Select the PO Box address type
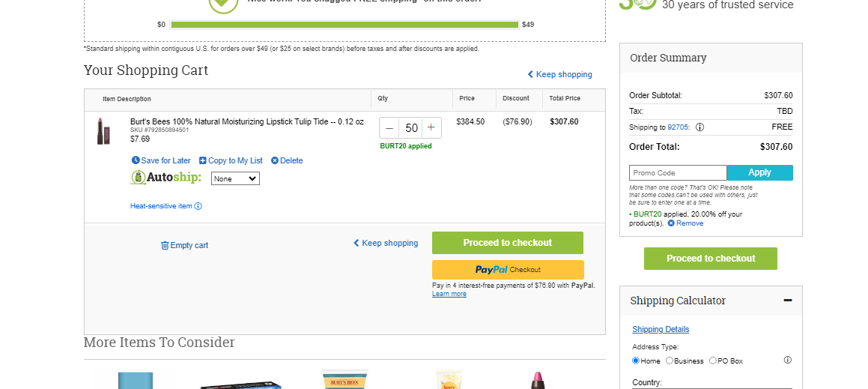This screenshot has width=868, height=389. [x=713, y=361]
